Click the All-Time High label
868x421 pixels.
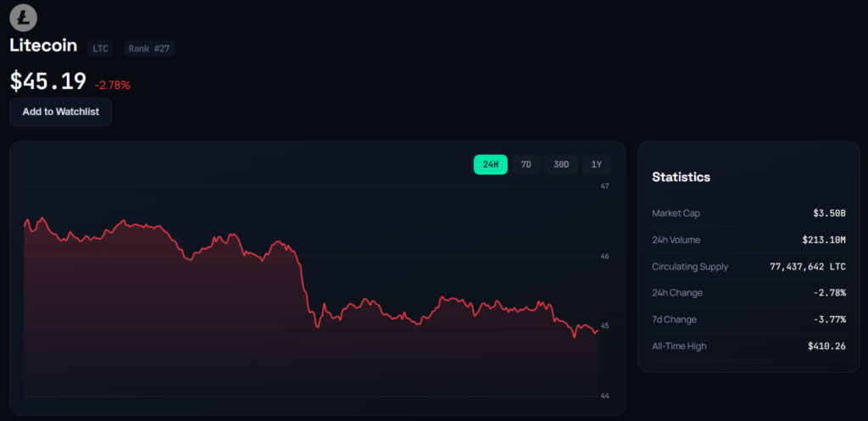pos(679,346)
